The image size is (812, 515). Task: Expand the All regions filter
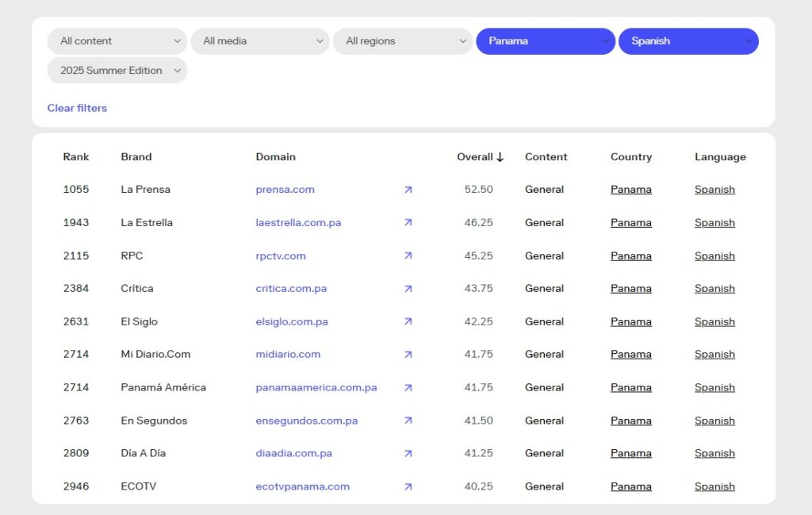[x=403, y=41]
